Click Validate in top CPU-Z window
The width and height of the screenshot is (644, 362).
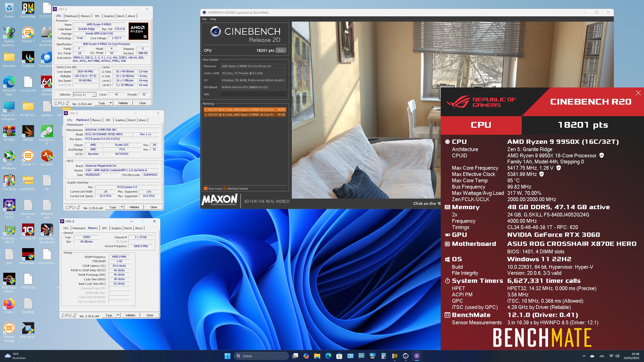123,103
